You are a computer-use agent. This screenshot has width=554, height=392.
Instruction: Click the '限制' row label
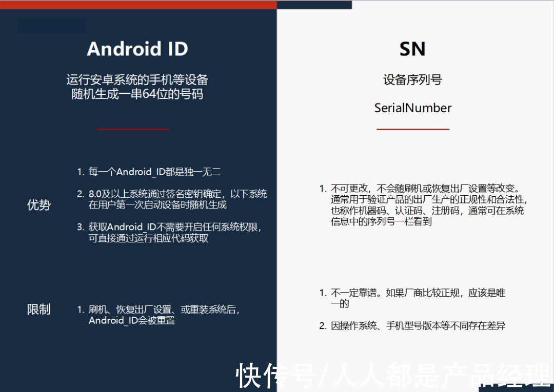[39, 310]
